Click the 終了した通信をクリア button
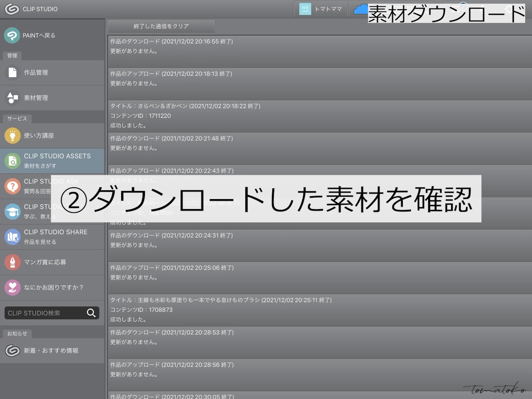This screenshot has height=399, width=532. (161, 26)
